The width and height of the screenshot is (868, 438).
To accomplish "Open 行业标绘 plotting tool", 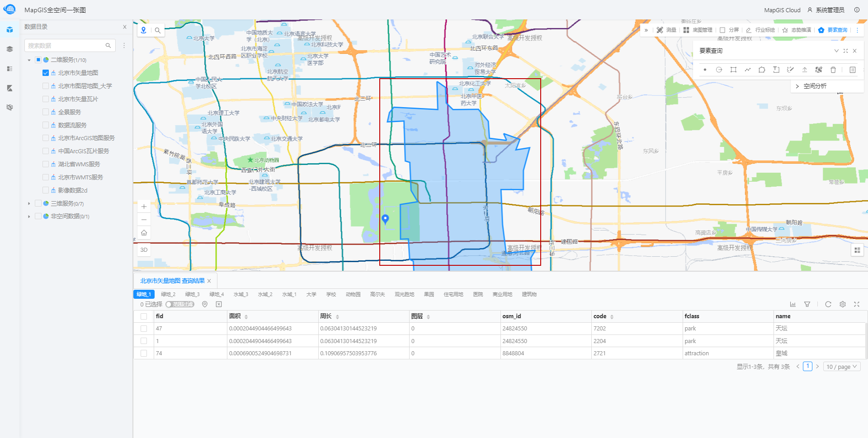I will (760, 30).
